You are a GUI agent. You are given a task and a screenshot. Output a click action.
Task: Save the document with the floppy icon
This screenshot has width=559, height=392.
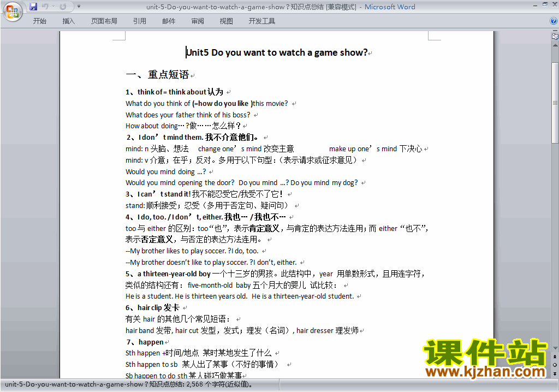pyautogui.click(x=33, y=7)
